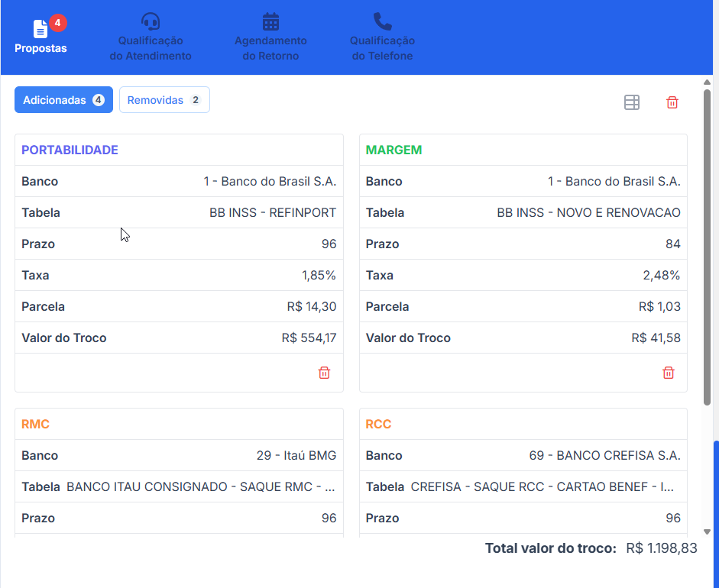Click the calendar icon for Agendamento do Retorno
The image size is (719, 588).
point(270,21)
